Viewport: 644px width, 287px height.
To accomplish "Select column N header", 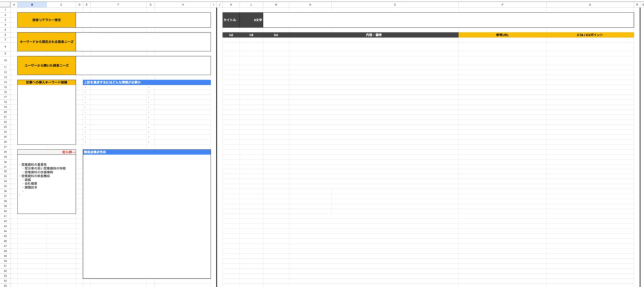I will 310,4.
